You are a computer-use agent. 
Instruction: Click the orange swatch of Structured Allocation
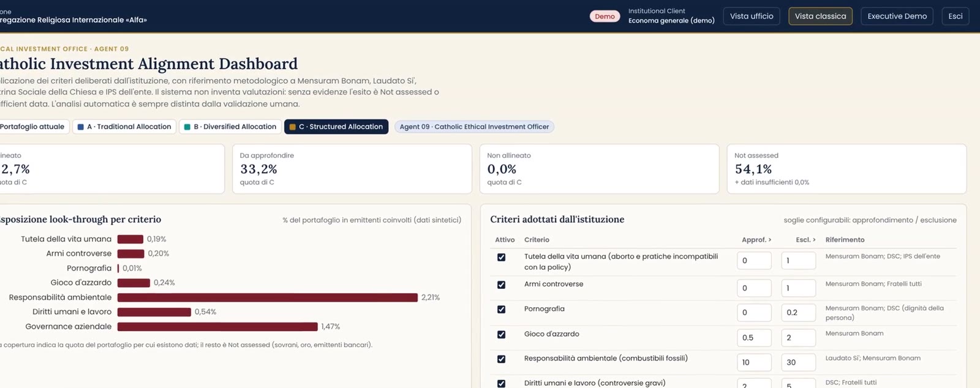292,127
